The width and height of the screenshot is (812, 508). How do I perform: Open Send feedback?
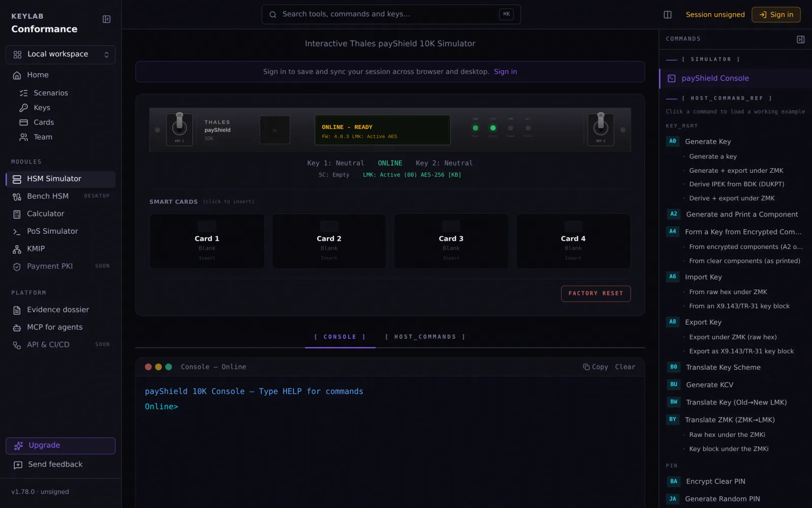(60, 464)
